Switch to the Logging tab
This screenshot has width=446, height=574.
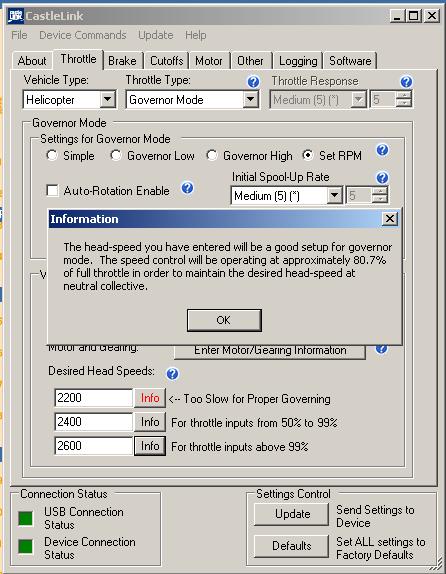click(x=298, y=61)
